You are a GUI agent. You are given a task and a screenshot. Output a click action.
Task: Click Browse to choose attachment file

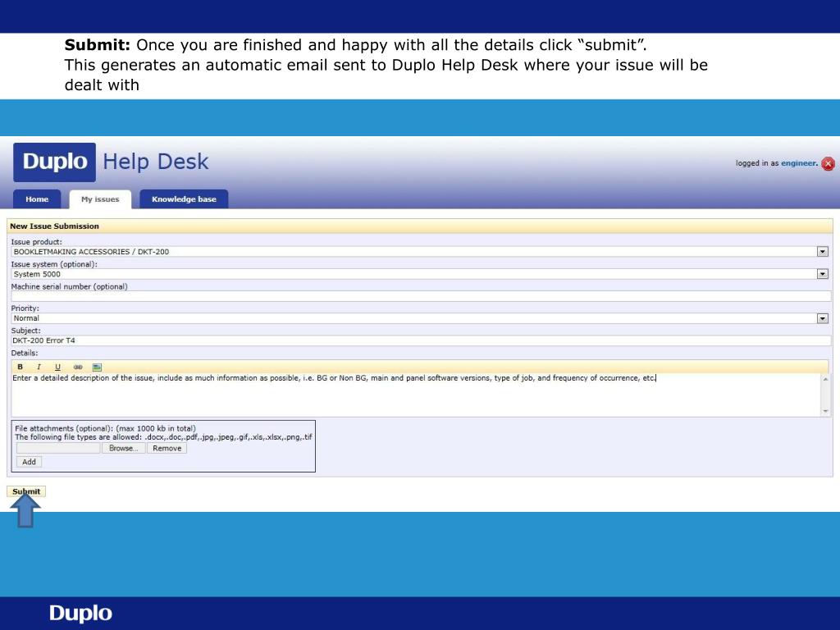[x=124, y=449]
